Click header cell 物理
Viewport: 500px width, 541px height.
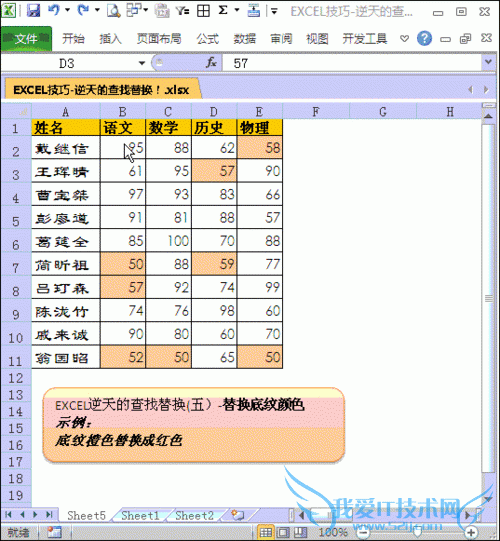(x=259, y=128)
